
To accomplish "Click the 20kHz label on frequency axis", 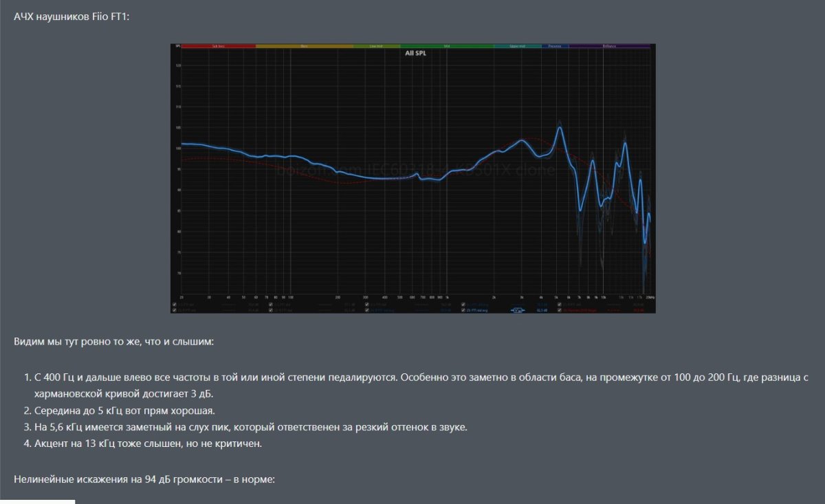I will pyautogui.click(x=650, y=298).
